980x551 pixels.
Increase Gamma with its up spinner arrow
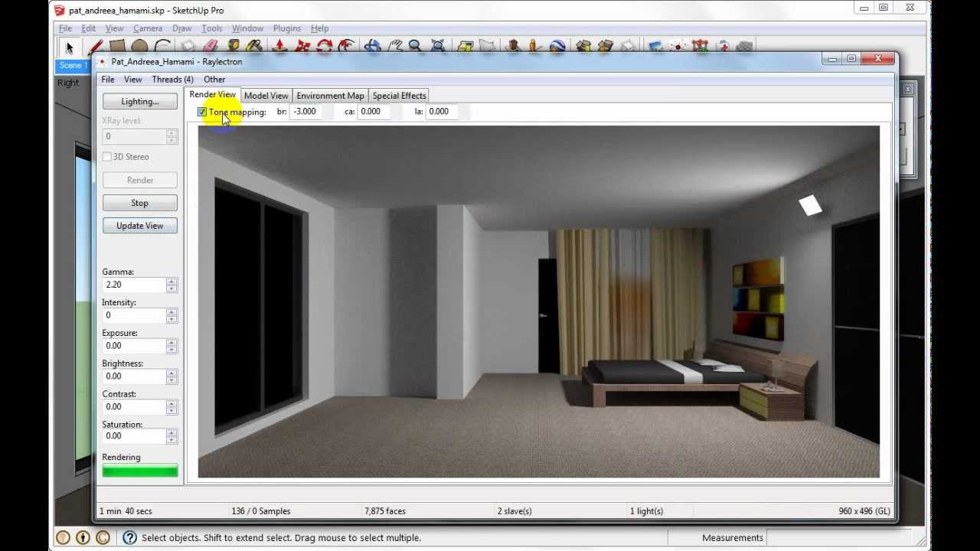click(171, 281)
